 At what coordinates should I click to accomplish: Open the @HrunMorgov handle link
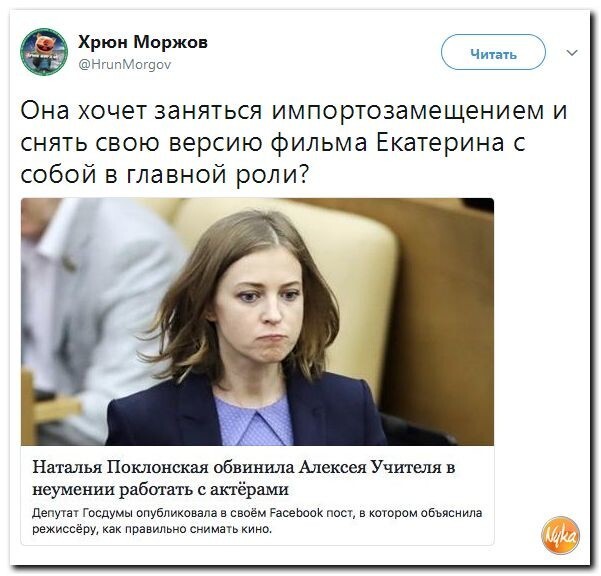tap(125, 64)
